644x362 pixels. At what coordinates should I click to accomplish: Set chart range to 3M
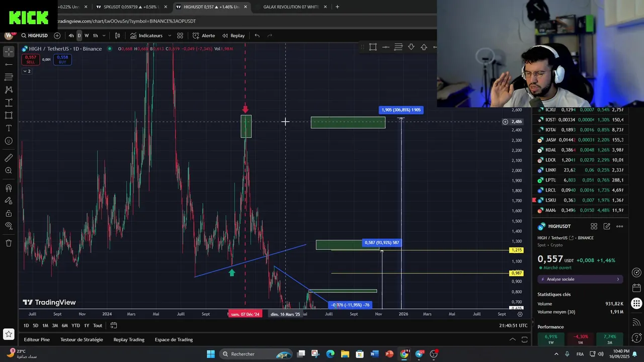(55, 325)
